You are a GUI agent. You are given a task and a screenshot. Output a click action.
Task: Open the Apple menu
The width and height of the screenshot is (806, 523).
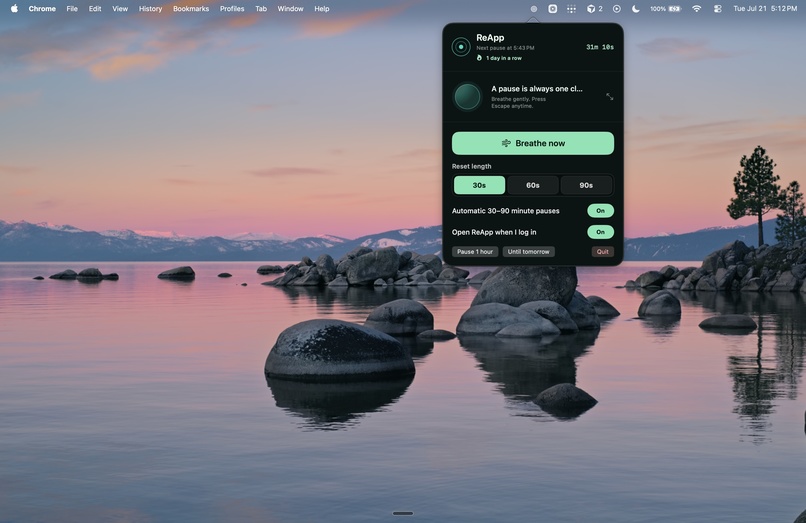click(x=14, y=8)
